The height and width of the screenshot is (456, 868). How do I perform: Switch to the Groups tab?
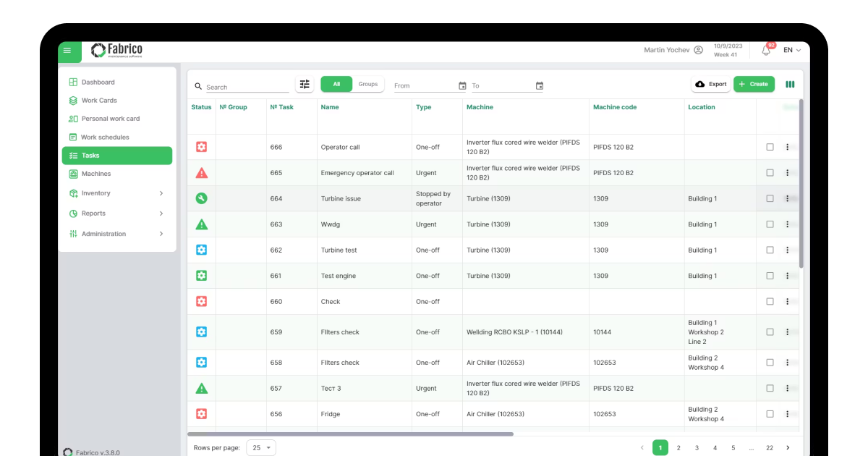368,84
